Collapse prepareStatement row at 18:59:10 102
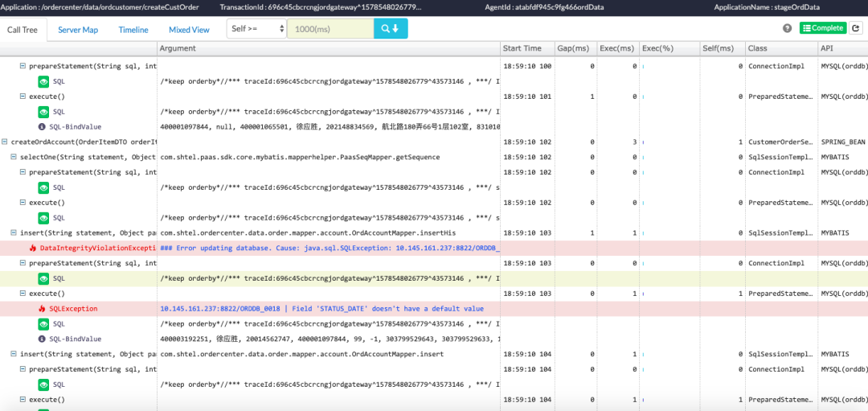 coord(23,172)
